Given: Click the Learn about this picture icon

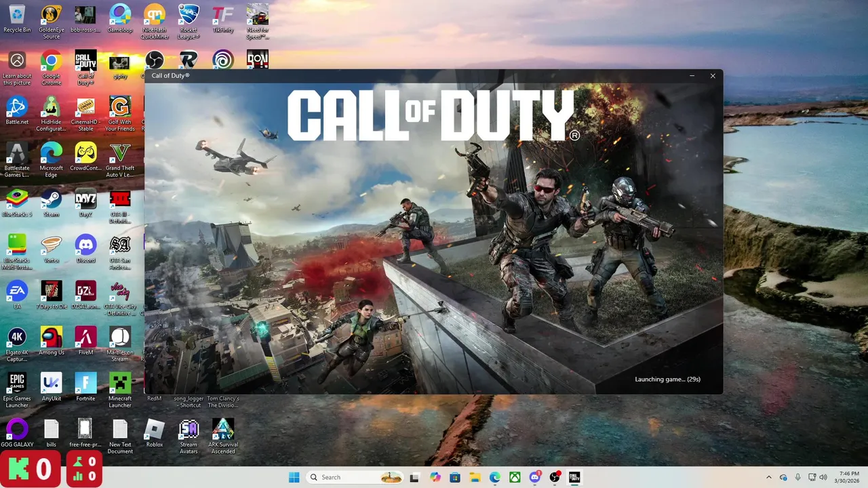Looking at the screenshot, I should [17, 68].
